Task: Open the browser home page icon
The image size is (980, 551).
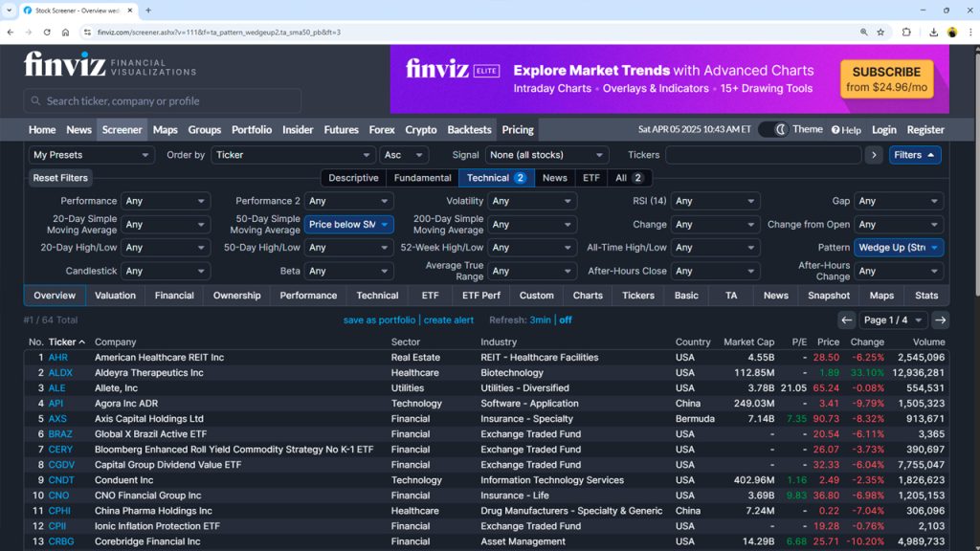Action: (65, 33)
